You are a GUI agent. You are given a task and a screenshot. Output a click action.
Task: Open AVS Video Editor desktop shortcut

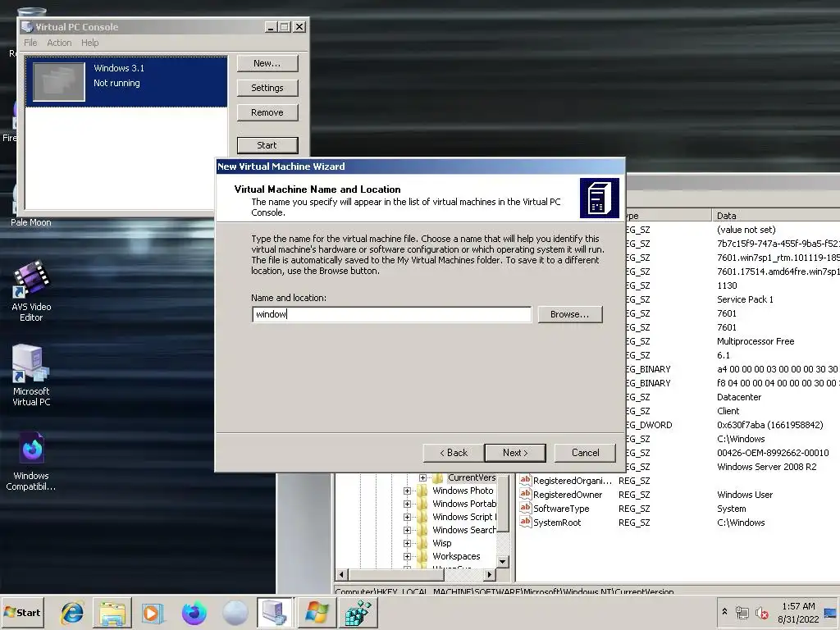coord(31,291)
